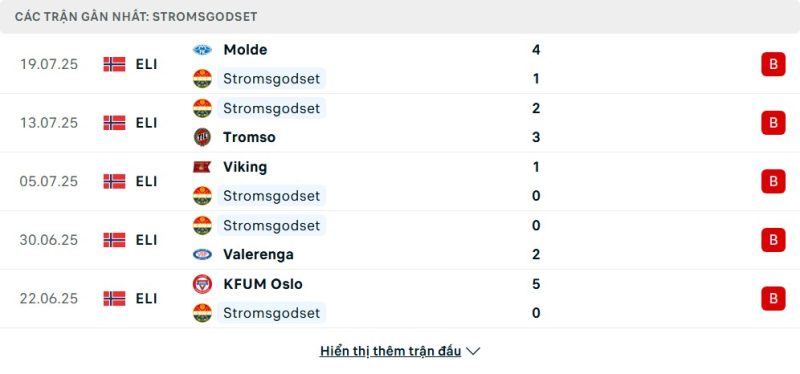800x374 pixels.
Task: Click Stromsgodset crest in the 19.07.25 match
Action: pyautogui.click(x=202, y=79)
